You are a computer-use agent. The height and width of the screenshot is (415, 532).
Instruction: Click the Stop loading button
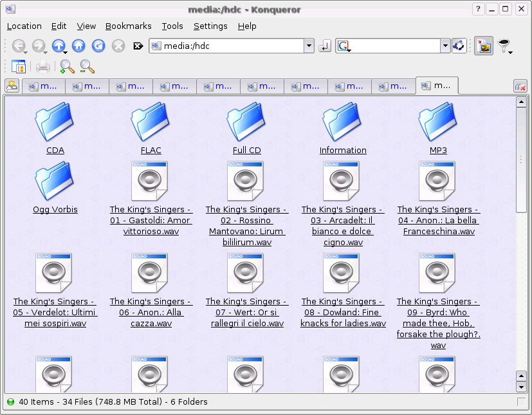[x=118, y=46]
